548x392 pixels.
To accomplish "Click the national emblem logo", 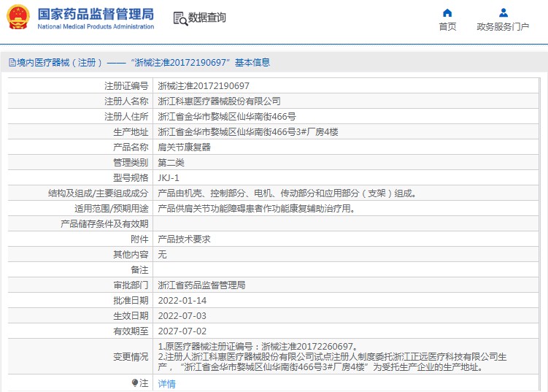I will tap(18, 17).
